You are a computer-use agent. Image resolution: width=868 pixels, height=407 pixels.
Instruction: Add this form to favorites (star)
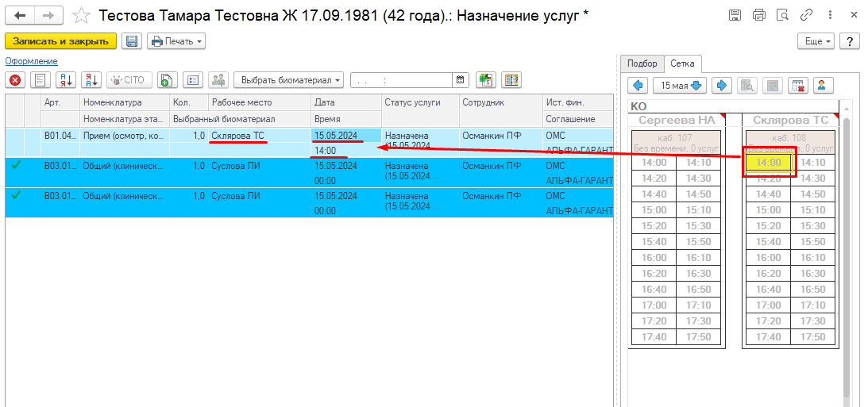[81, 16]
